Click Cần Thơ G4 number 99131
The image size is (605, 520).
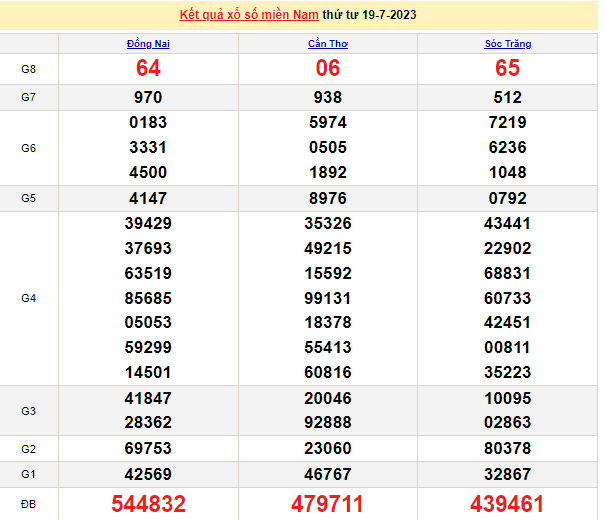click(328, 298)
